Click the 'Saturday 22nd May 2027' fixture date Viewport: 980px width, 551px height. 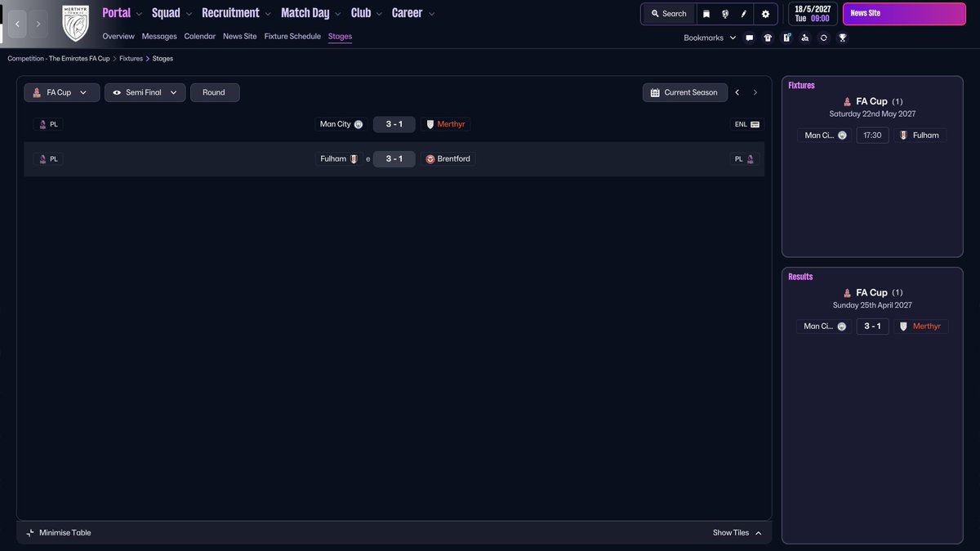click(872, 114)
